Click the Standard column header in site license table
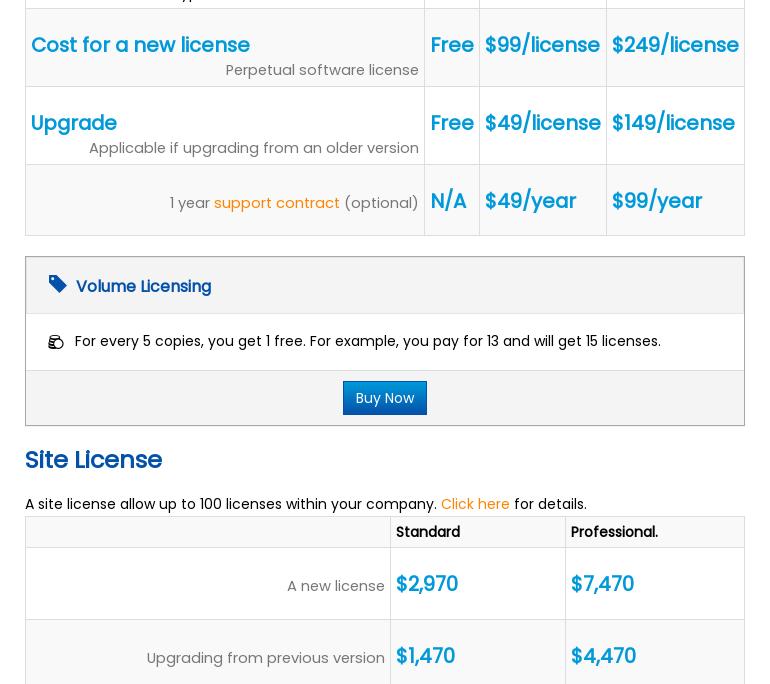The image size is (770, 684). (x=428, y=532)
